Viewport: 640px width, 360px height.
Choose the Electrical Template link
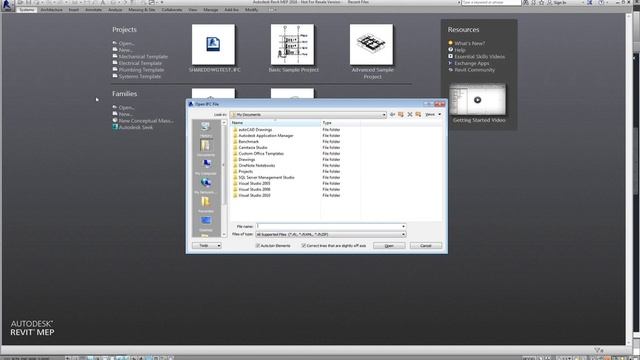point(140,63)
